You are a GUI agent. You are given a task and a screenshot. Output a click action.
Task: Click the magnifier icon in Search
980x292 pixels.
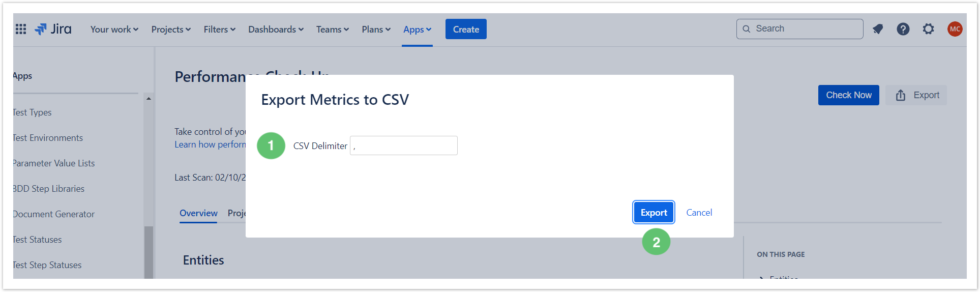tap(747, 29)
